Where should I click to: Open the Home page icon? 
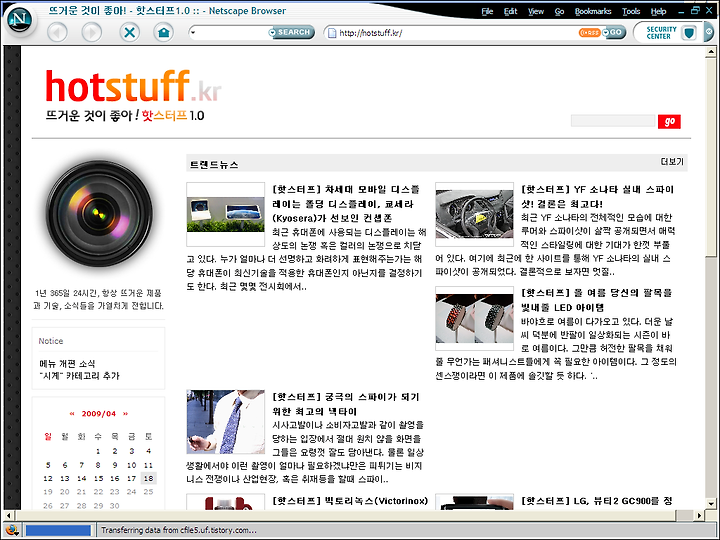164,33
